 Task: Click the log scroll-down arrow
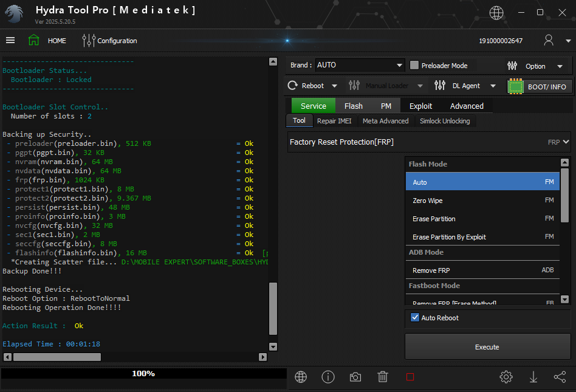tap(273, 346)
